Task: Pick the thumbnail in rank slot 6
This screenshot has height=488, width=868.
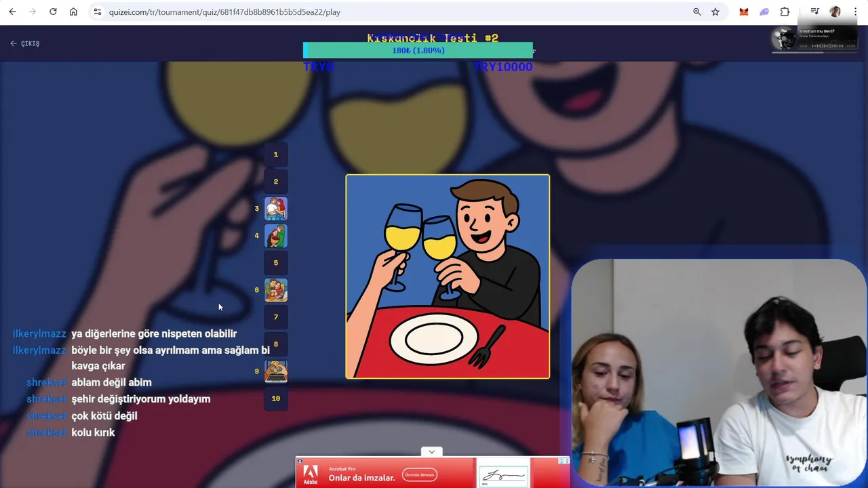Action: (x=276, y=290)
